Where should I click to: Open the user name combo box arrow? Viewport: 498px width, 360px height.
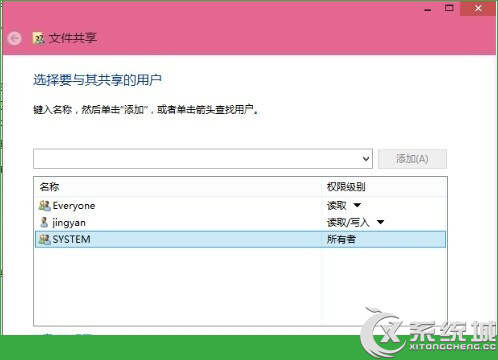pos(366,159)
